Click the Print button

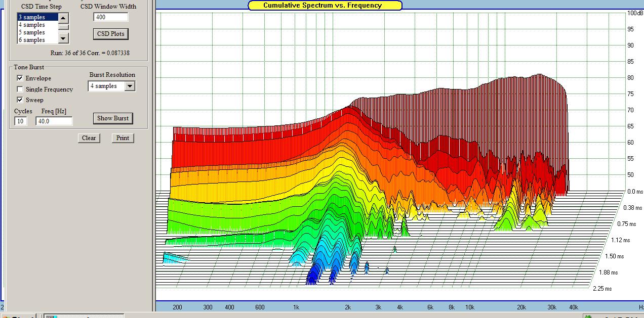point(123,138)
